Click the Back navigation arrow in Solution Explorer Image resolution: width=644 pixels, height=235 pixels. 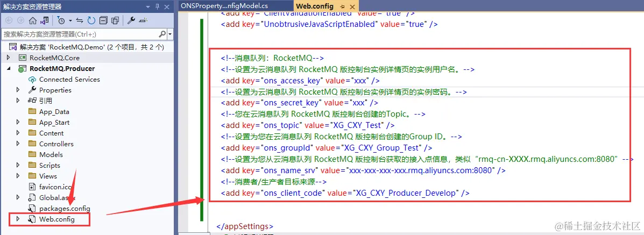pyautogui.click(x=9, y=20)
